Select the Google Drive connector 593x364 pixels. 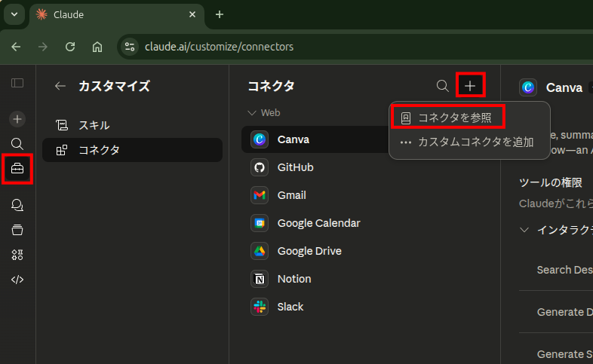[x=309, y=251]
